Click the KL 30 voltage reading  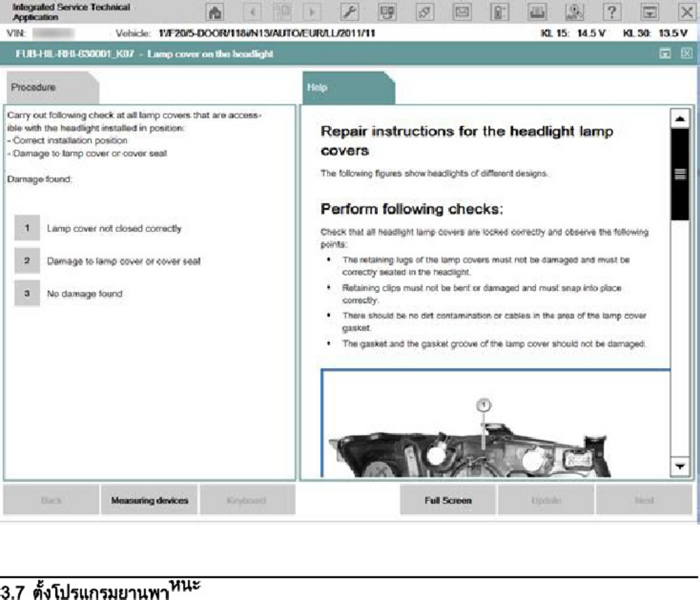[655, 33]
